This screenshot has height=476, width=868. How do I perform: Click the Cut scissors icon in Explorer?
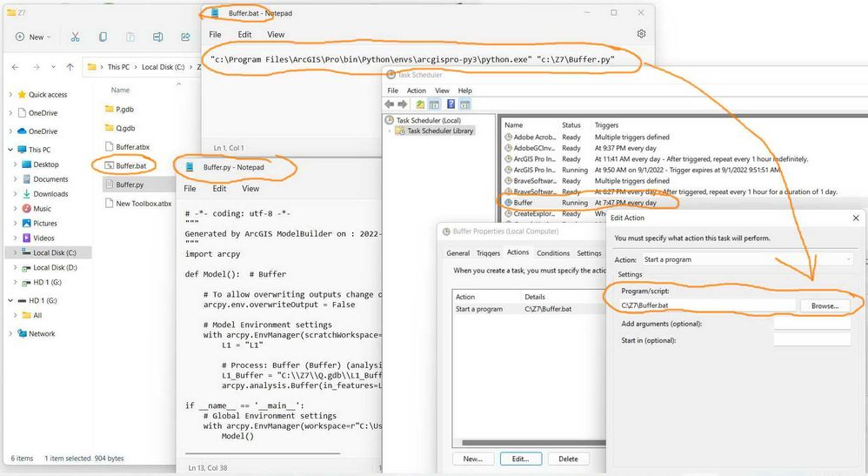coord(76,37)
